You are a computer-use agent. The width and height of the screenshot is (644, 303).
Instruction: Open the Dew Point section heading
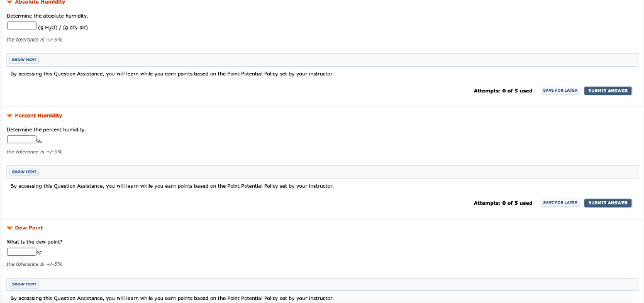(29, 228)
